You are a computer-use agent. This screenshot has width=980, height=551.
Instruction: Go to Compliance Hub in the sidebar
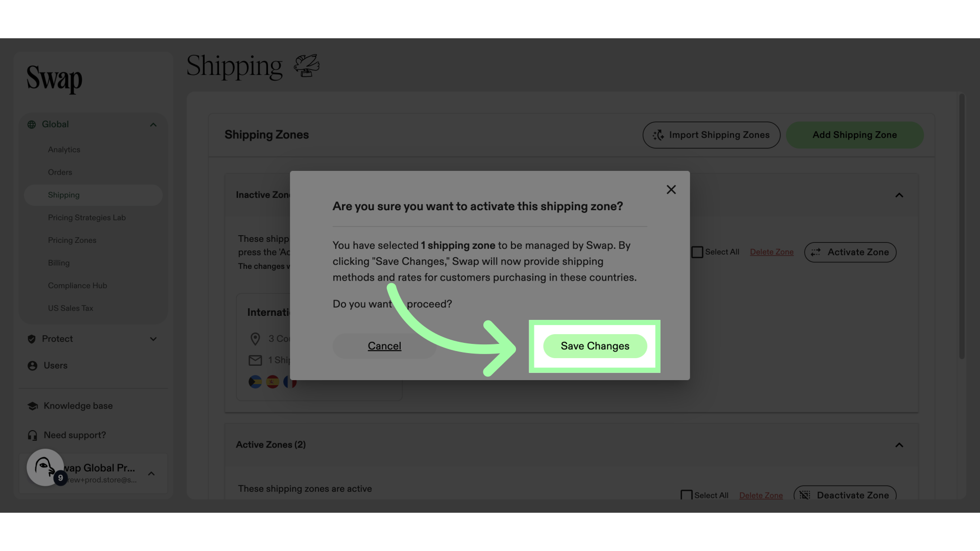pos(78,286)
